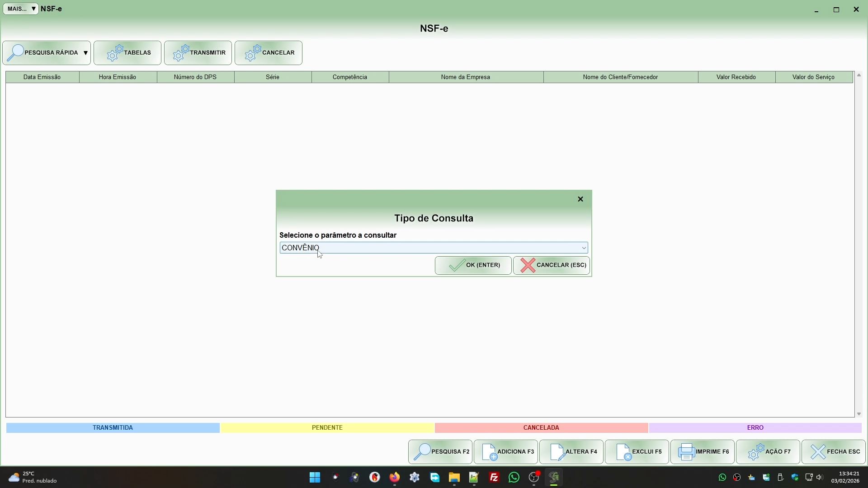Click the Data Emissão column header
This screenshot has height=488, width=868.
pyautogui.click(x=42, y=77)
